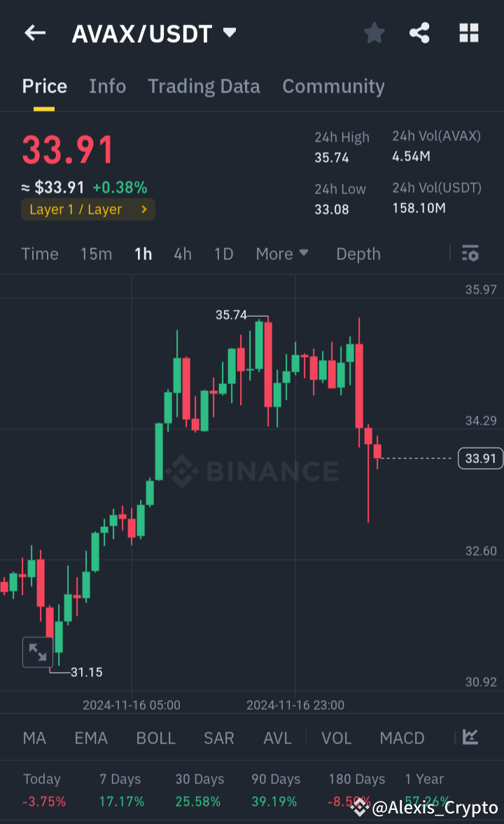Viewport: 504px width, 824px height.
Task: Enable the MACD indicator
Action: tap(402, 738)
